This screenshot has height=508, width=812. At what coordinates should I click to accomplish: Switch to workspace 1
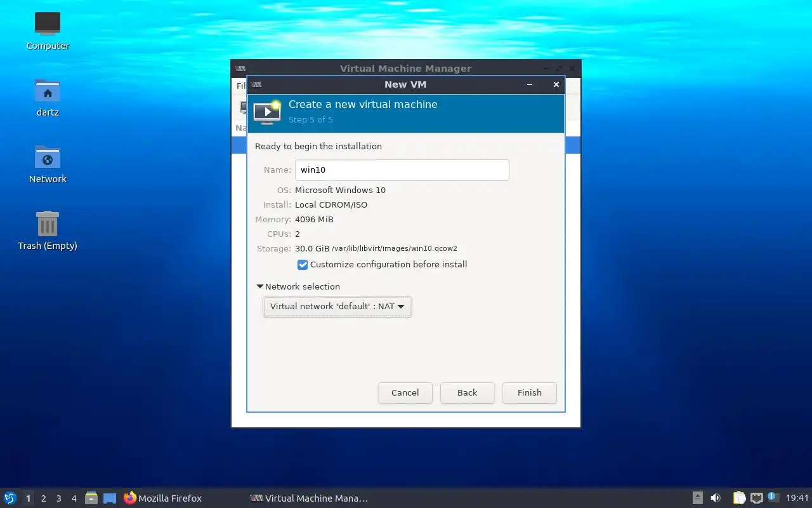[x=28, y=498]
